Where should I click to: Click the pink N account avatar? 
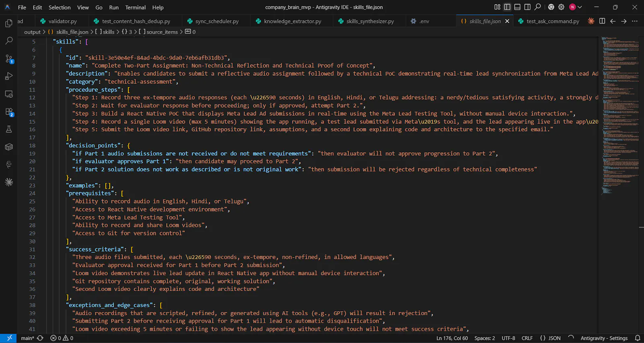pyautogui.click(x=572, y=7)
